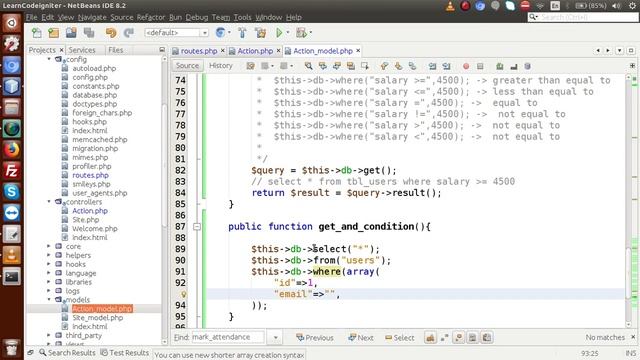Screen dimensions: 640x360
Task: Expand the helpers folder node
Action: [x=49, y=255]
